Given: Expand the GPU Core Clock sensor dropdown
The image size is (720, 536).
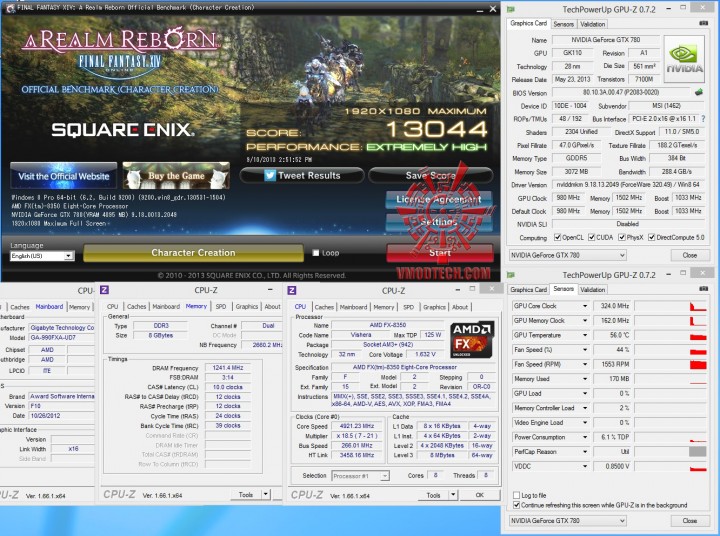Looking at the screenshot, I should [585, 306].
